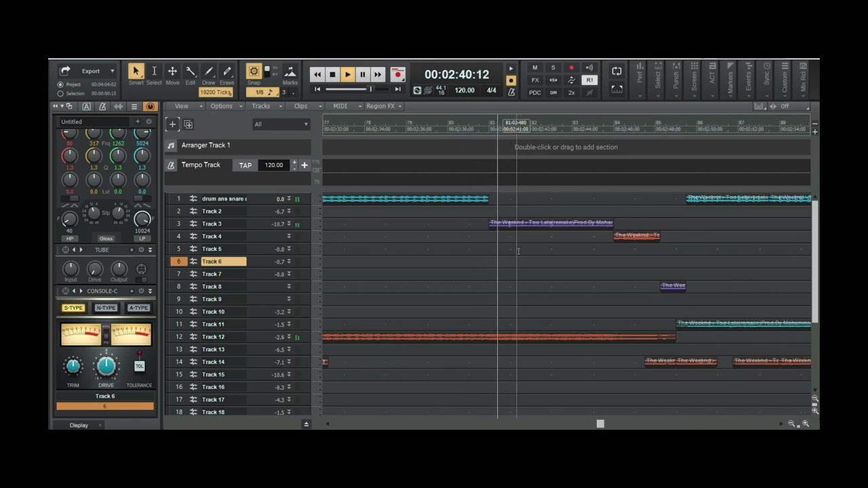The image size is (868, 488).
Task: Select the Selection export radio button
Action: (60, 94)
